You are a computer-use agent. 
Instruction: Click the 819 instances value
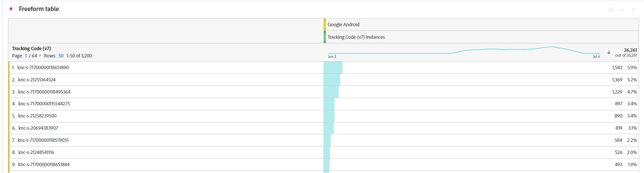(619, 128)
